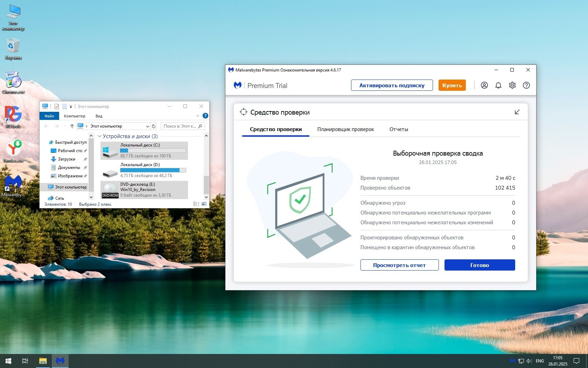
Task: Select the Корзина recycle bin desktop icon
Action: click(13, 49)
